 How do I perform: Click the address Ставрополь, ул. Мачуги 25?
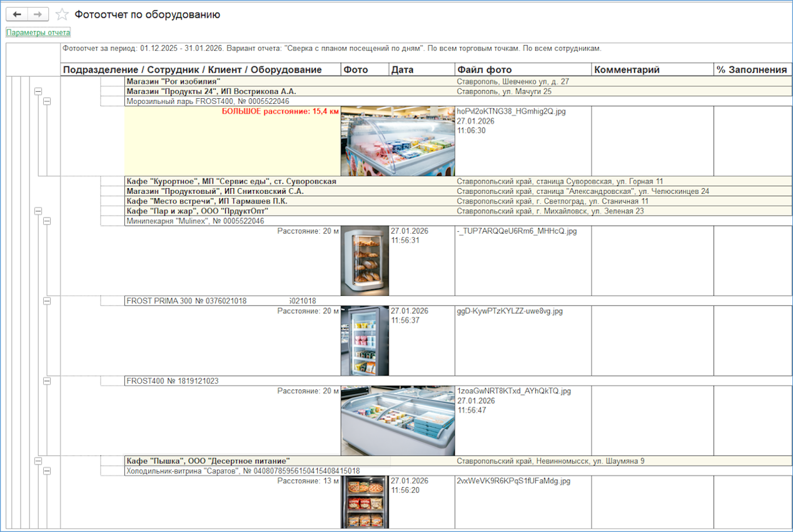[504, 91]
